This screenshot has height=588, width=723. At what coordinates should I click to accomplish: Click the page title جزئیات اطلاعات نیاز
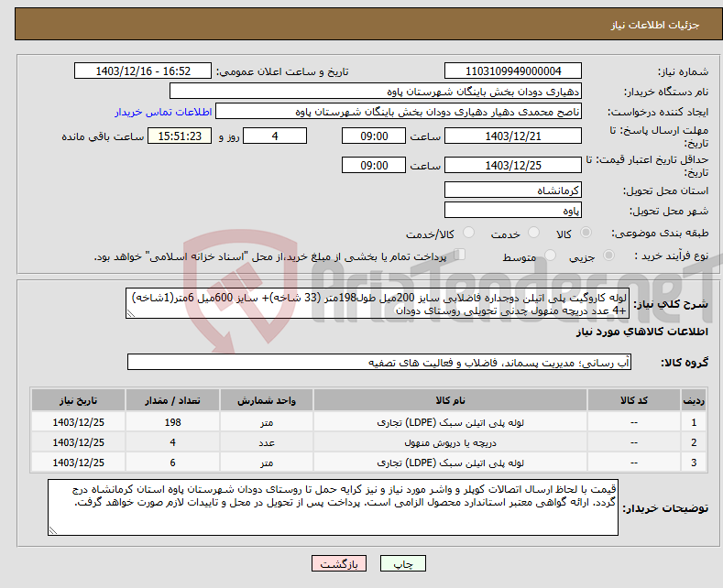(x=655, y=25)
